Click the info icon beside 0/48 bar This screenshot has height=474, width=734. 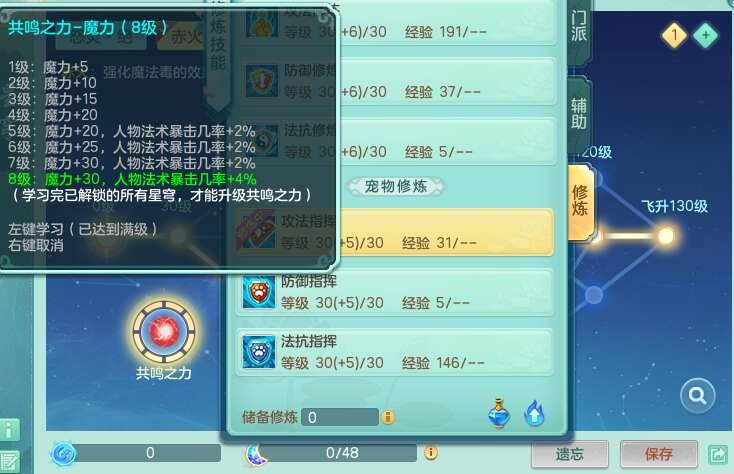[x=431, y=452]
